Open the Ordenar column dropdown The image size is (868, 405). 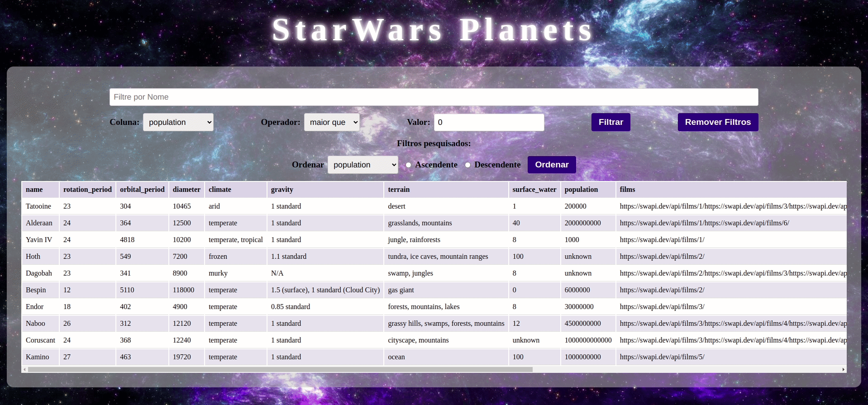362,165
